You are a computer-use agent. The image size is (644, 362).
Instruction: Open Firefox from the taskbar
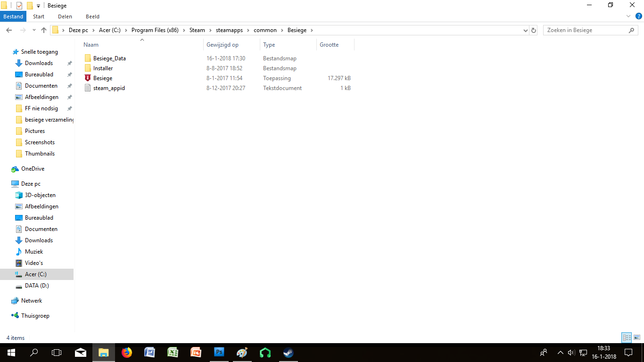[x=127, y=353]
